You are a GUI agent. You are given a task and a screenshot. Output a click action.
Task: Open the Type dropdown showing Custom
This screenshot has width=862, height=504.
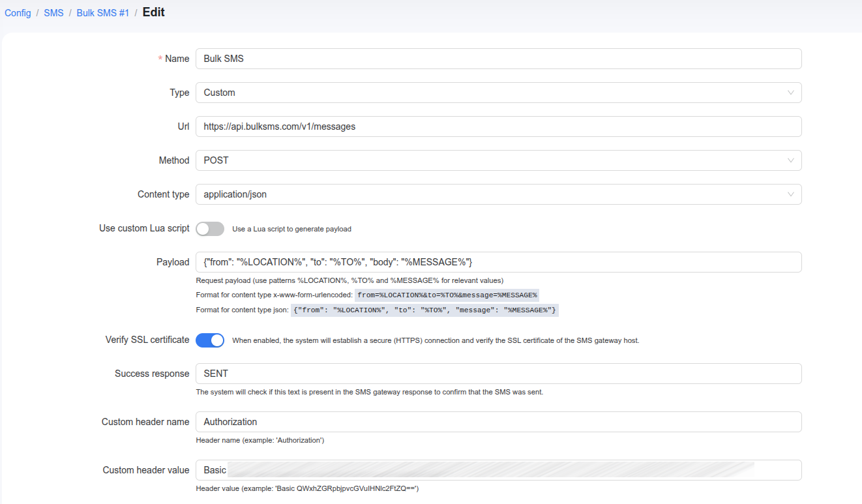click(489, 93)
